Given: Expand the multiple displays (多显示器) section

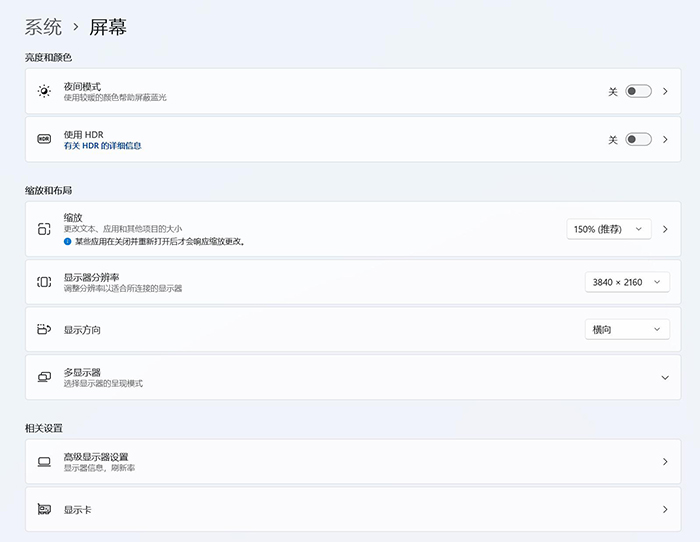Looking at the screenshot, I should click(665, 377).
